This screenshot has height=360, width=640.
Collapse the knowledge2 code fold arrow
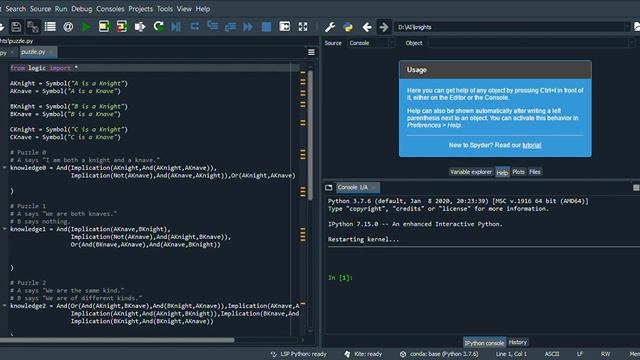pos(4,306)
